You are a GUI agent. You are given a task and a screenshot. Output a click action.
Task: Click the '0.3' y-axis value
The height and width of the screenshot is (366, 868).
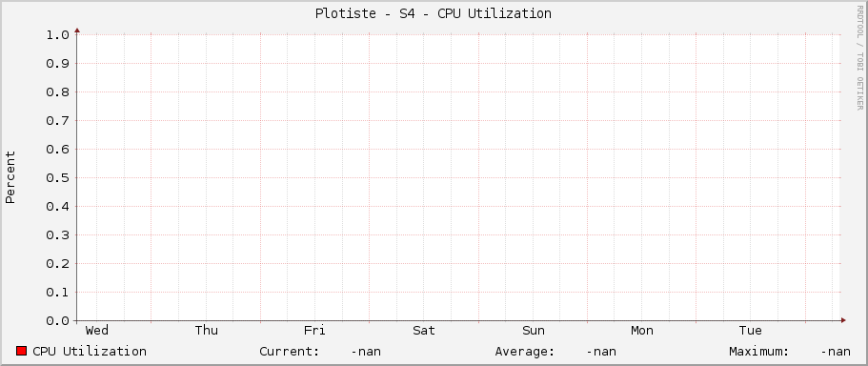(x=58, y=235)
